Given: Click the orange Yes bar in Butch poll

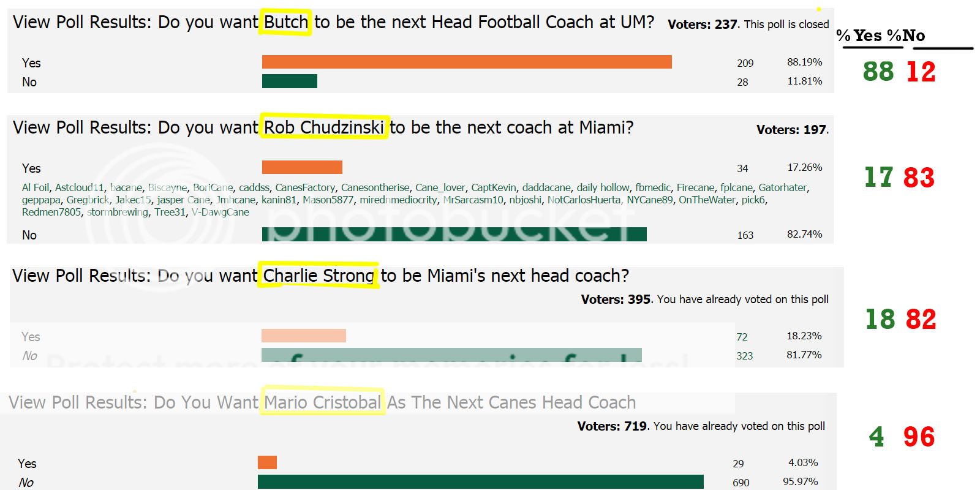Looking at the screenshot, I should [x=467, y=62].
